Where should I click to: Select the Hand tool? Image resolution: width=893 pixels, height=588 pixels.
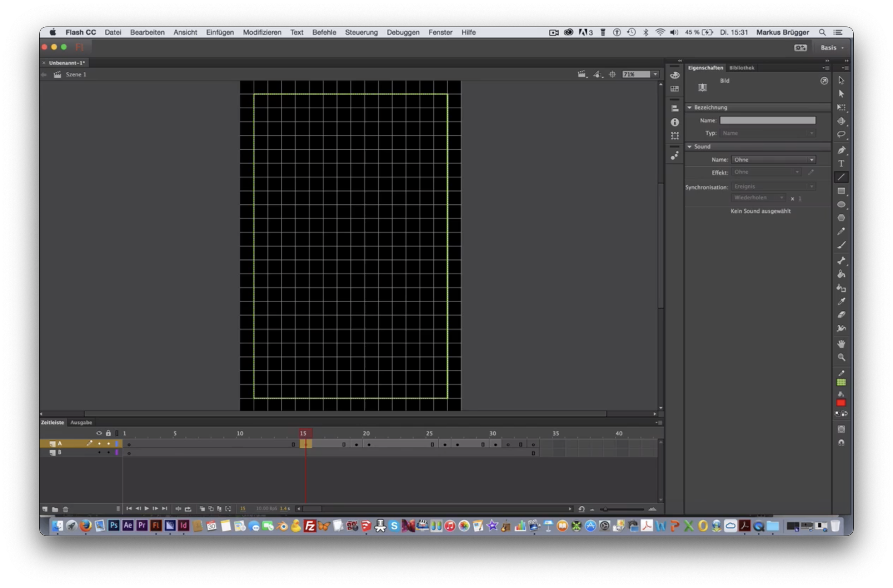(x=841, y=344)
